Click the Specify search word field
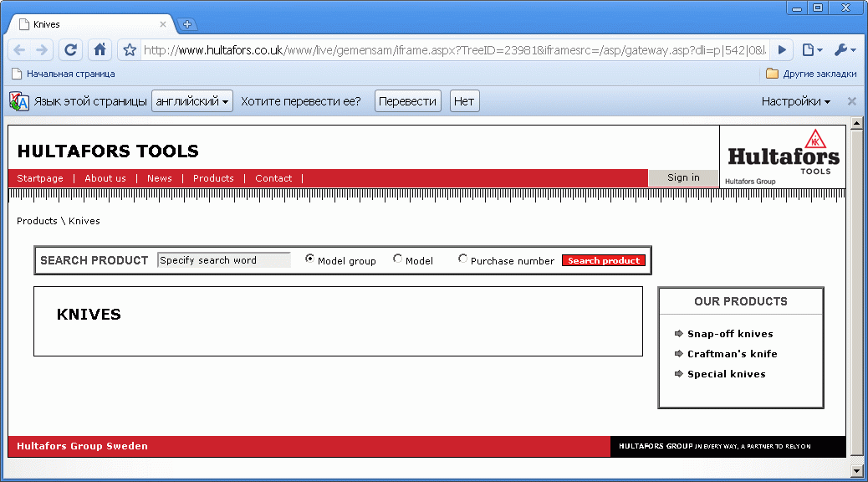Image resolution: width=868 pixels, height=482 pixels. pyautogui.click(x=223, y=260)
